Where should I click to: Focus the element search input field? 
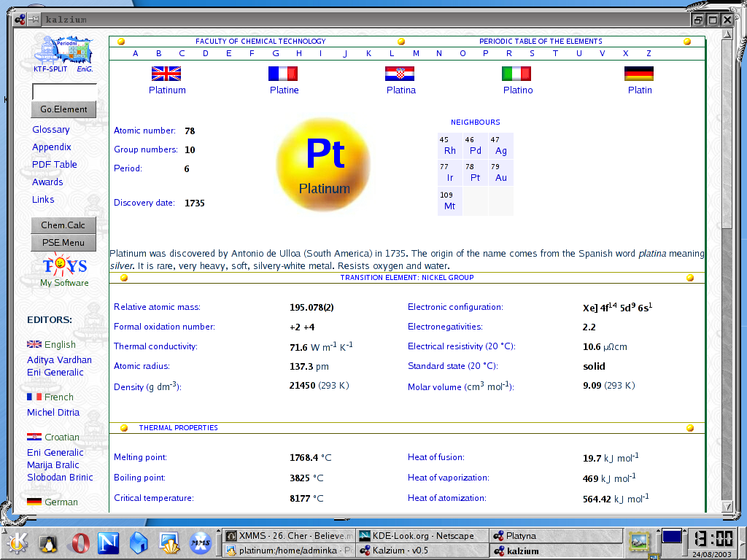(65, 92)
